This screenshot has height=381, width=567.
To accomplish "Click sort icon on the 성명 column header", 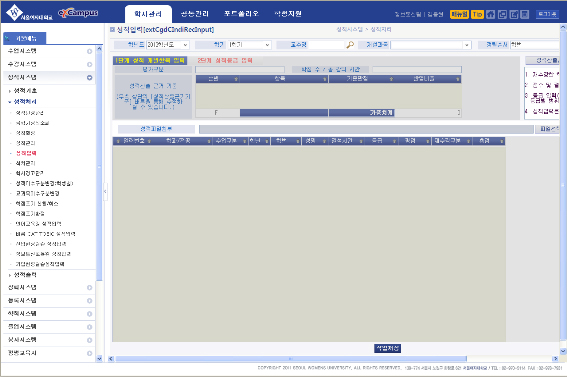I will click(324, 141).
